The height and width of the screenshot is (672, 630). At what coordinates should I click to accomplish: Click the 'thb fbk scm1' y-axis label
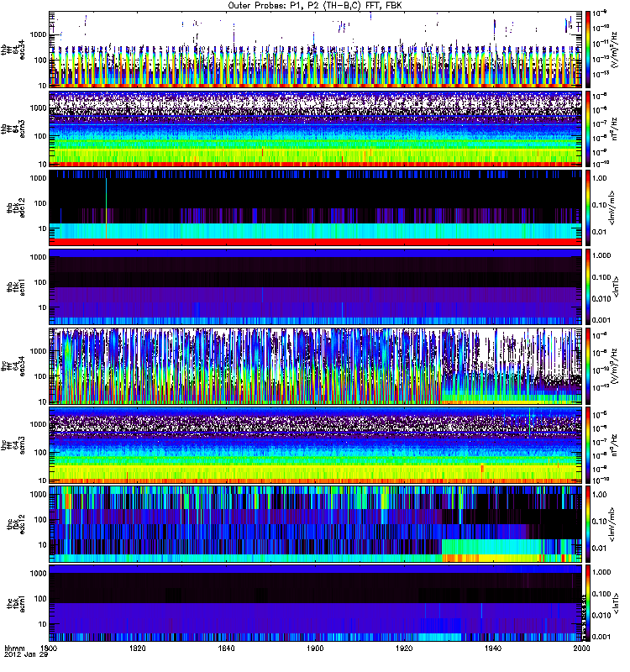click(x=15, y=286)
